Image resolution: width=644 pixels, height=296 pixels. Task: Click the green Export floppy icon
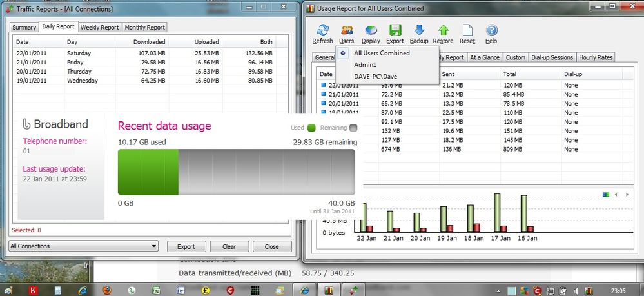[x=395, y=31]
